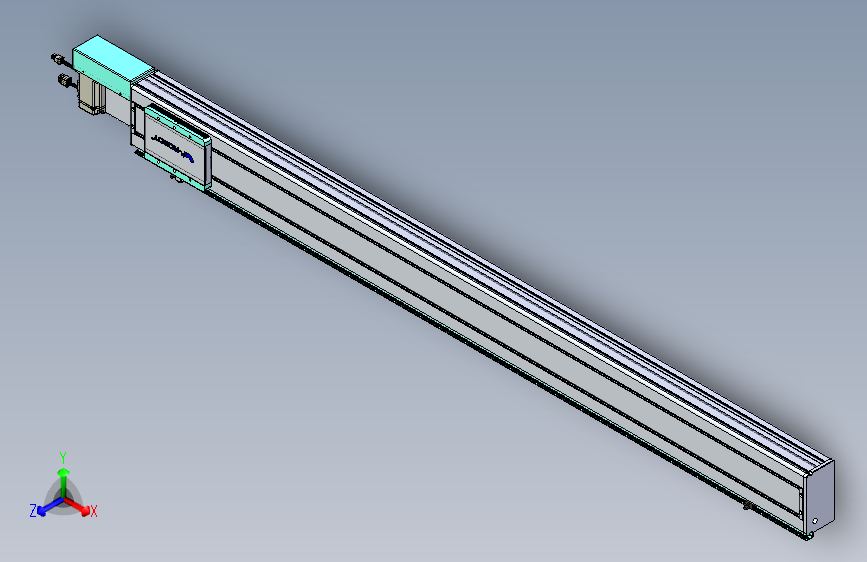Screen dimensions: 867x562
Task: Select the small sensor bracket near rail end
Action: (750, 506)
